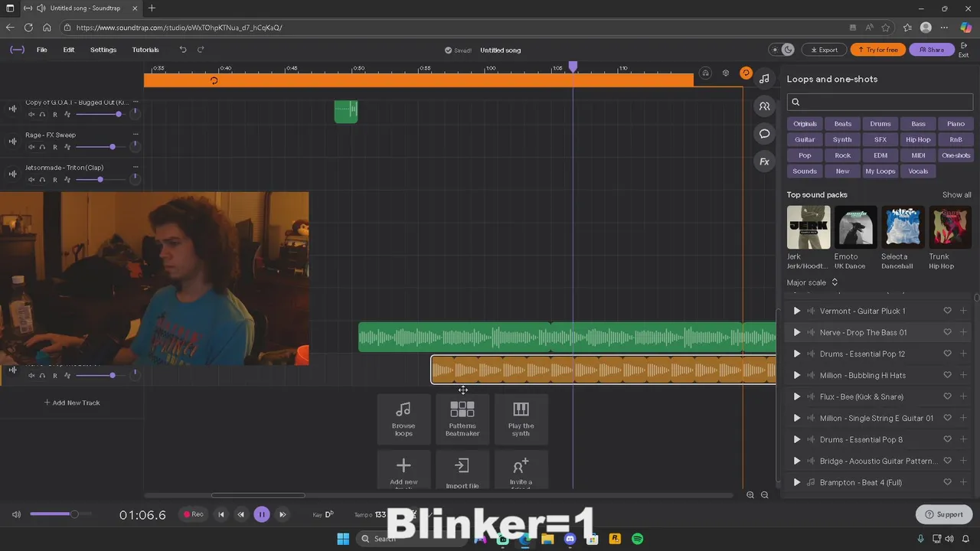Filter loops by Hip Hop tag
The height and width of the screenshot is (551, 980).
pyautogui.click(x=918, y=140)
